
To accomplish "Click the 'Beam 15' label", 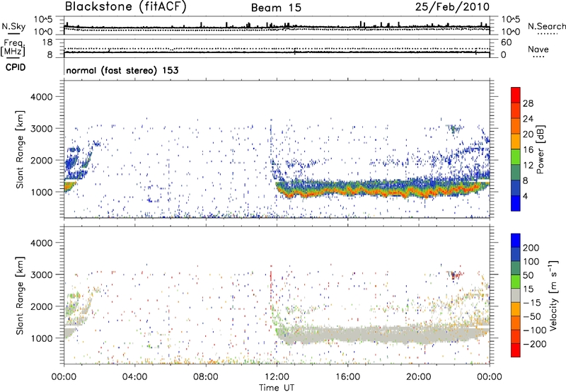I will [276, 8].
